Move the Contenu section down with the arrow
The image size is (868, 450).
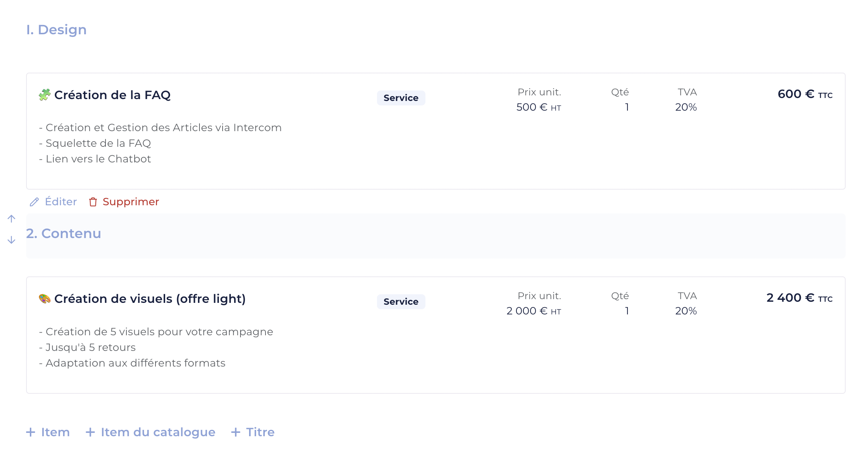click(x=12, y=240)
